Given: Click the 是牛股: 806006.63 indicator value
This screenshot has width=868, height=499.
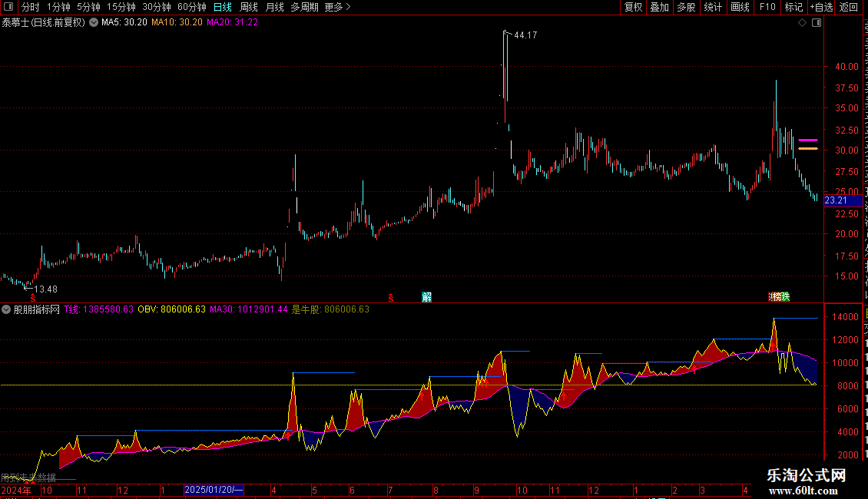Looking at the screenshot, I should point(330,309).
